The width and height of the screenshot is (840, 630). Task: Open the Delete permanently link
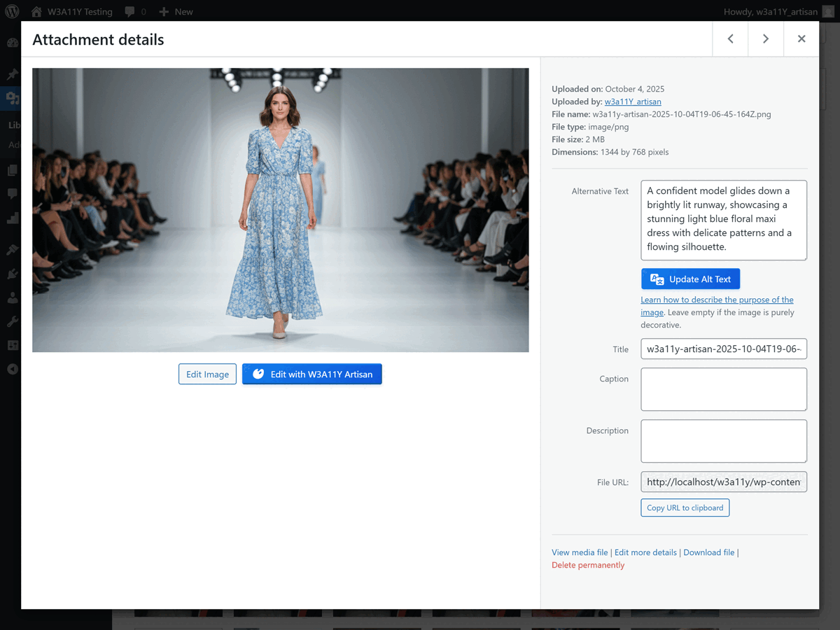pos(588,565)
